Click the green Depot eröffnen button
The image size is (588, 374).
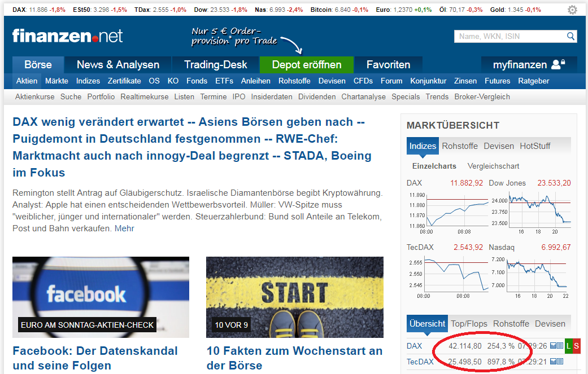click(x=307, y=65)
